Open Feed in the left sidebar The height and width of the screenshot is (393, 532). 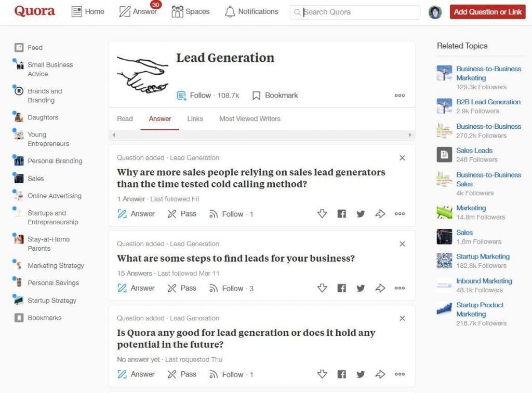pyautogui.click(x=29, y=47)
